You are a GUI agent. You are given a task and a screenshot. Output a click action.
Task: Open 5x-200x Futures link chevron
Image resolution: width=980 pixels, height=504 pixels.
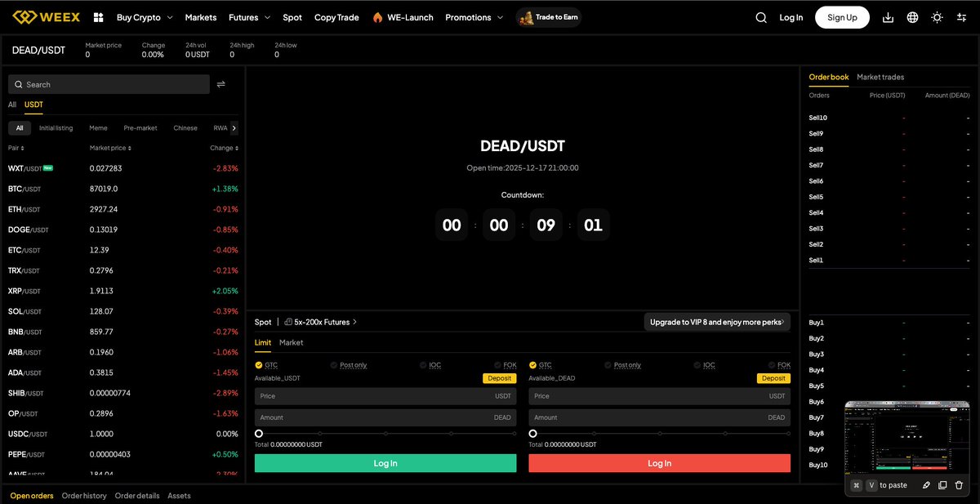click(x=355, y=322)
